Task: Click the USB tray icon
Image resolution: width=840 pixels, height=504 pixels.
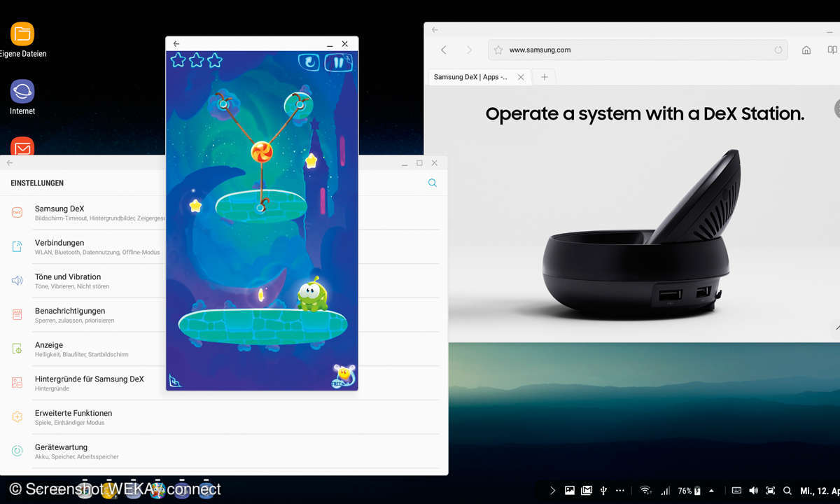Action: [x=603, y=491]
